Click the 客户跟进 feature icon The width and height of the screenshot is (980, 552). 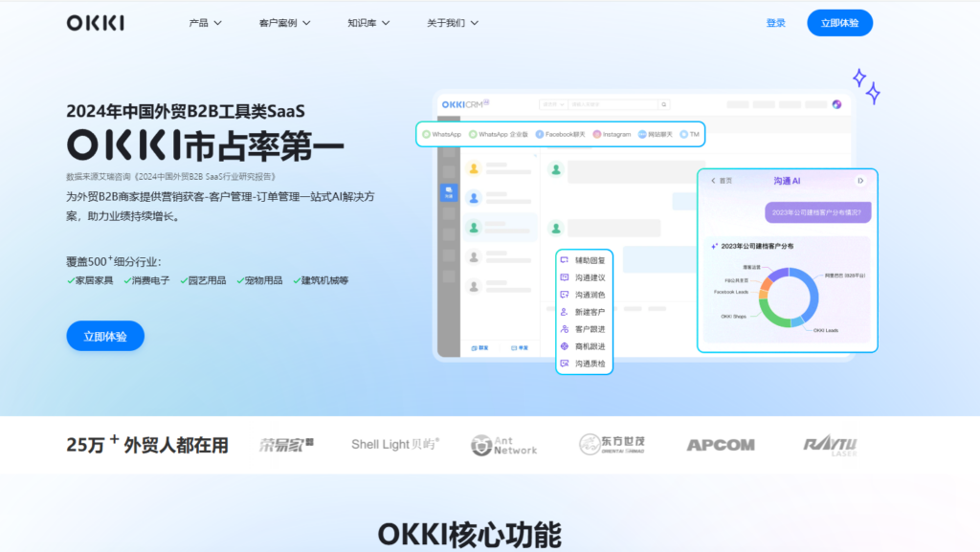coord(564,329)
